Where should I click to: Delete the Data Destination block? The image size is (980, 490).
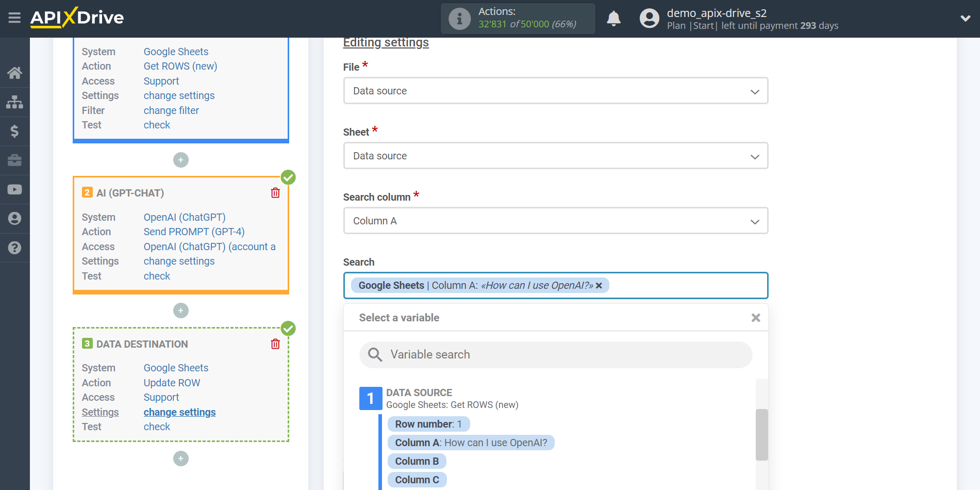pos(275,344)
